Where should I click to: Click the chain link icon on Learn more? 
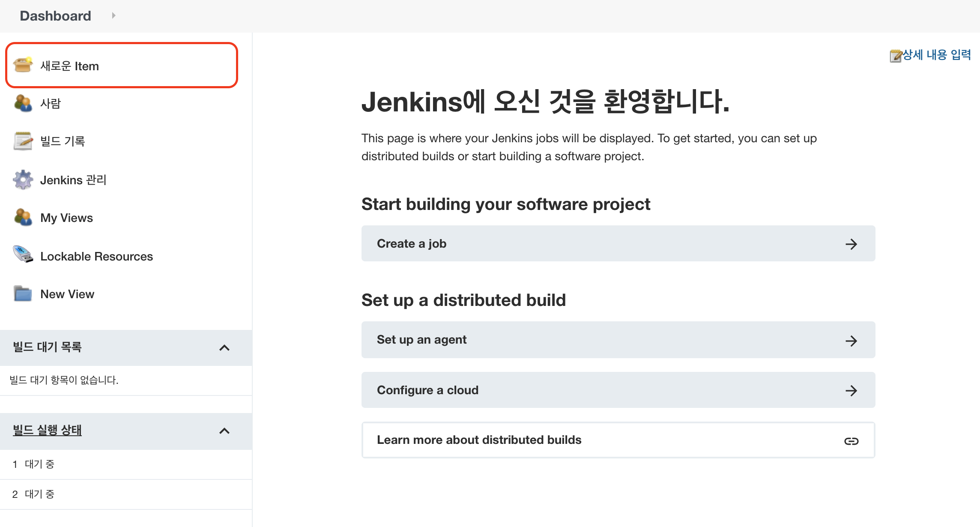coord(851,441)
